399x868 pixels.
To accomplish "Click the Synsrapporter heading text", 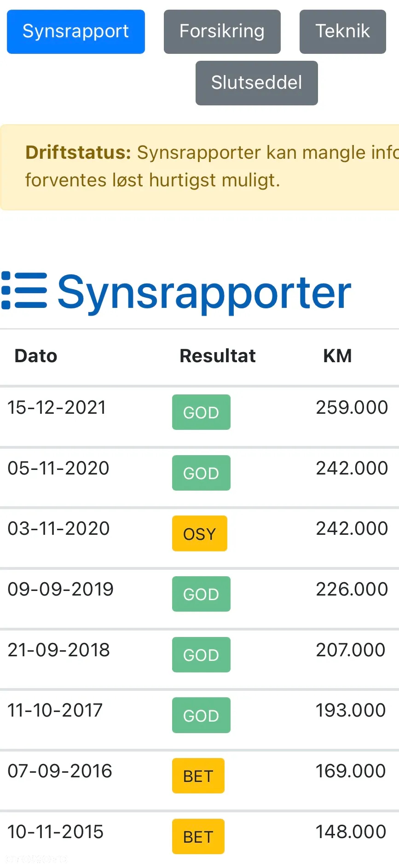I will pyautogui.click(x=204, y=292).
